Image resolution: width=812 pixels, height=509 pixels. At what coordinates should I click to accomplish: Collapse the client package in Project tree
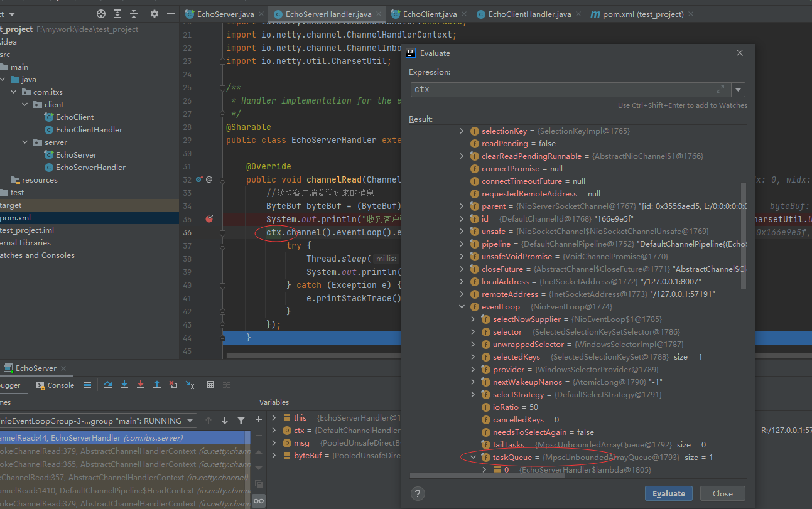[x=24, y=105]
